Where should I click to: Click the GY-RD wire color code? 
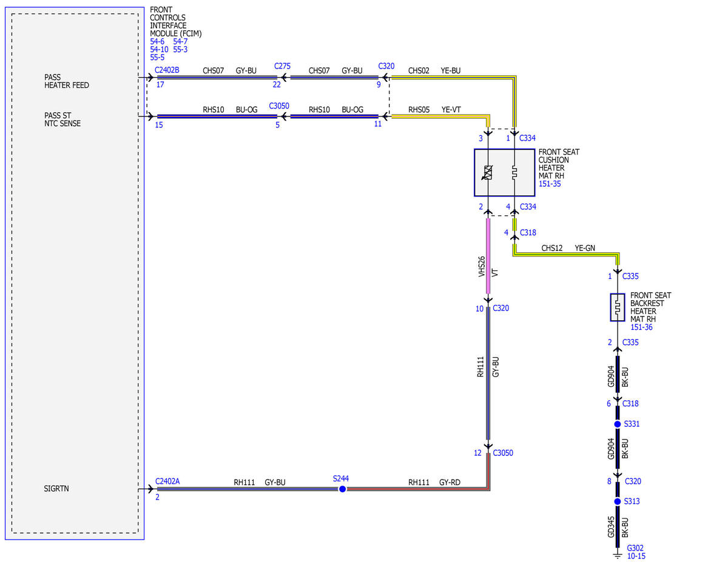[450, 483]
